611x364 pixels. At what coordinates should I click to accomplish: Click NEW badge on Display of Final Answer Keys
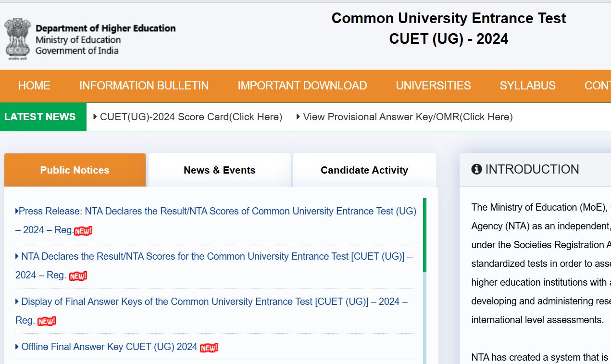tap(47, 321)
